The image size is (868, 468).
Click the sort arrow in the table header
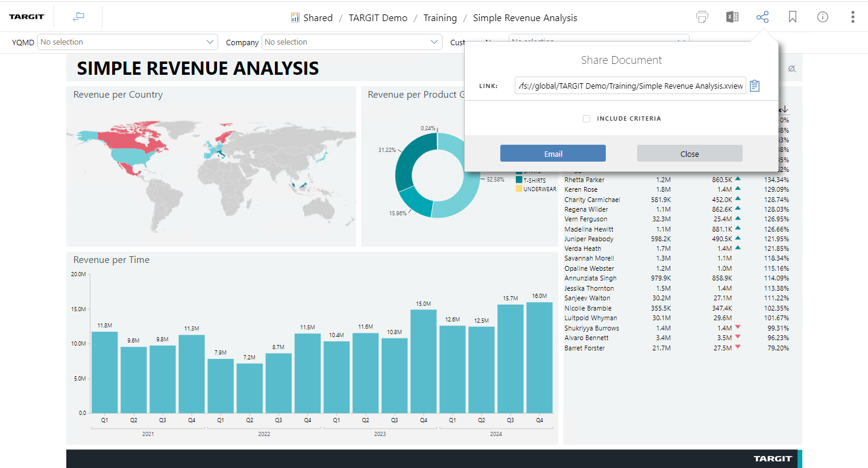tap(785, 110)
